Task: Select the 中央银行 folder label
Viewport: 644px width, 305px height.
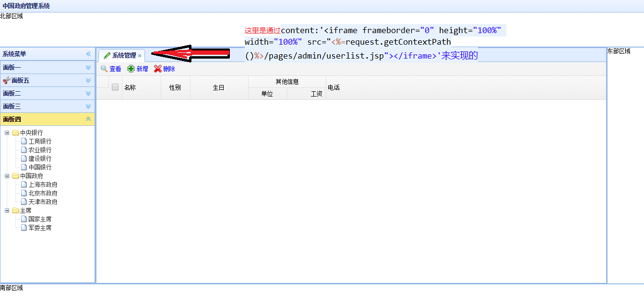Action: (x=31, y=133)
